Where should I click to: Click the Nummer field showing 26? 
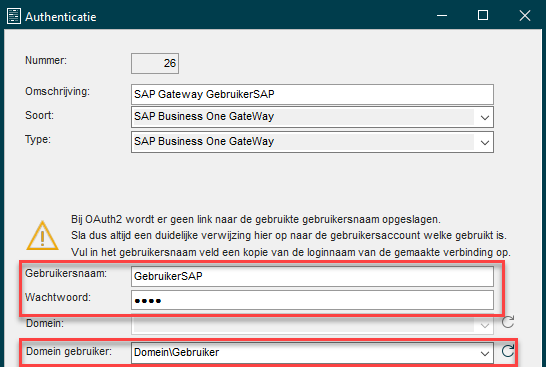[155, 63]
